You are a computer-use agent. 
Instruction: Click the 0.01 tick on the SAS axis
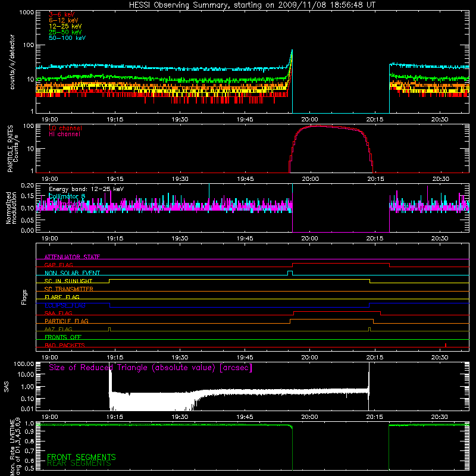click(27, 409)
